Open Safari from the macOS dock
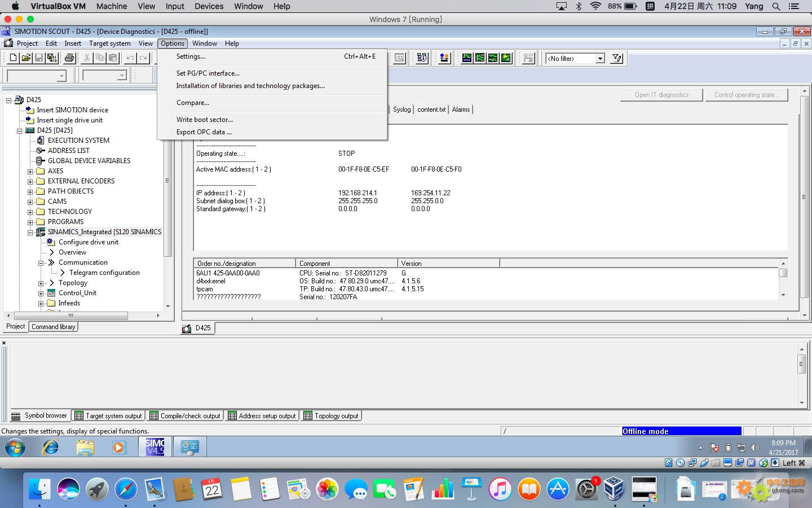The image size is (812, 508). click(x=126, y=489)
